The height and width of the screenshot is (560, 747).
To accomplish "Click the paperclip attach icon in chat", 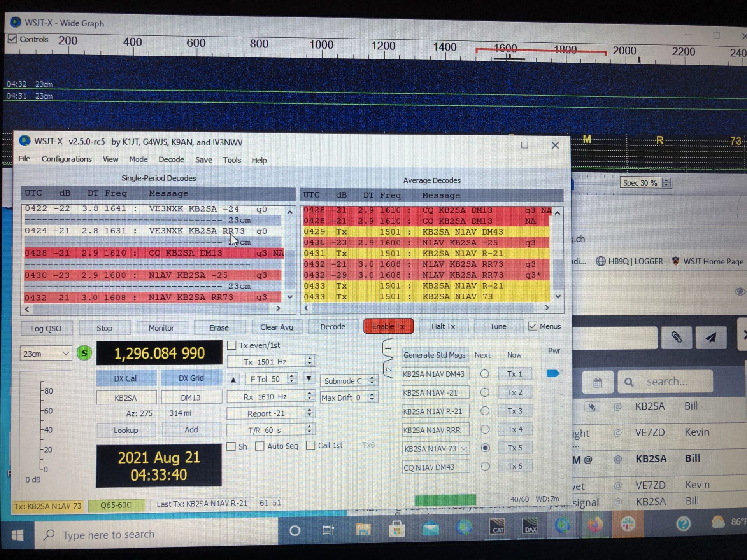I will pos(676,337).
